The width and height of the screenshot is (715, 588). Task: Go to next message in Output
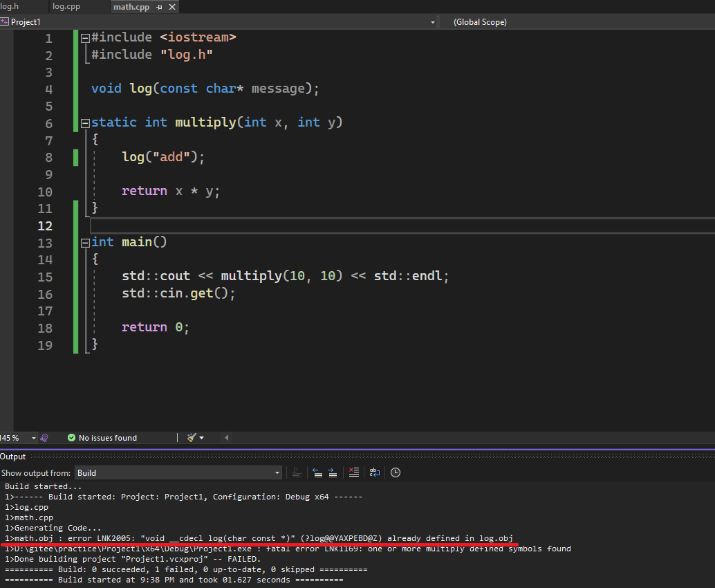pyautogui.click(x=333, y=472)
